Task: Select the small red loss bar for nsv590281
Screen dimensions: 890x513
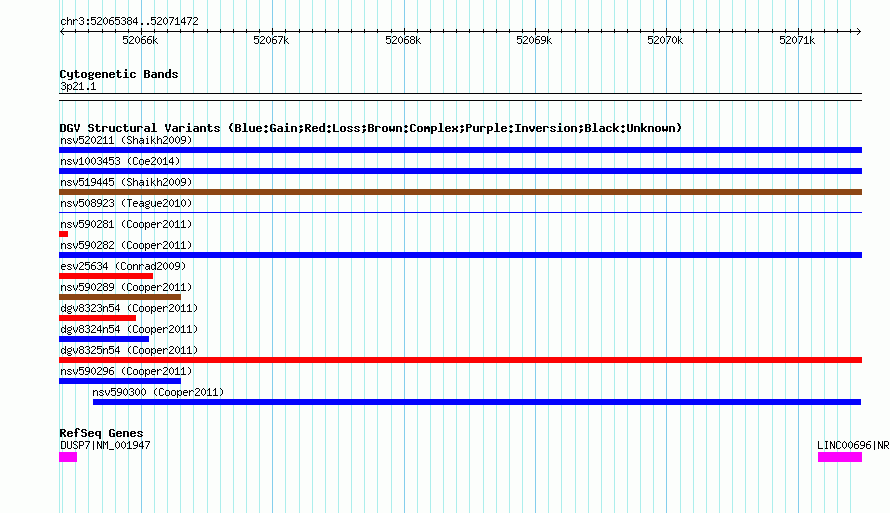Action: point(64,234)
